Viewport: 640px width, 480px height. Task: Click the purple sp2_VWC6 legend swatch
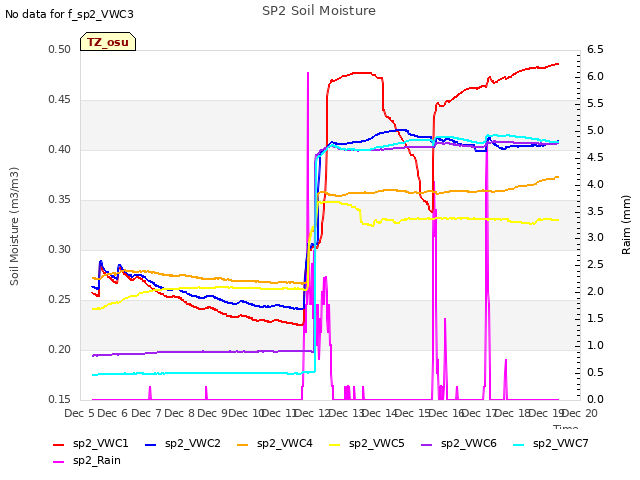[427, 444]
